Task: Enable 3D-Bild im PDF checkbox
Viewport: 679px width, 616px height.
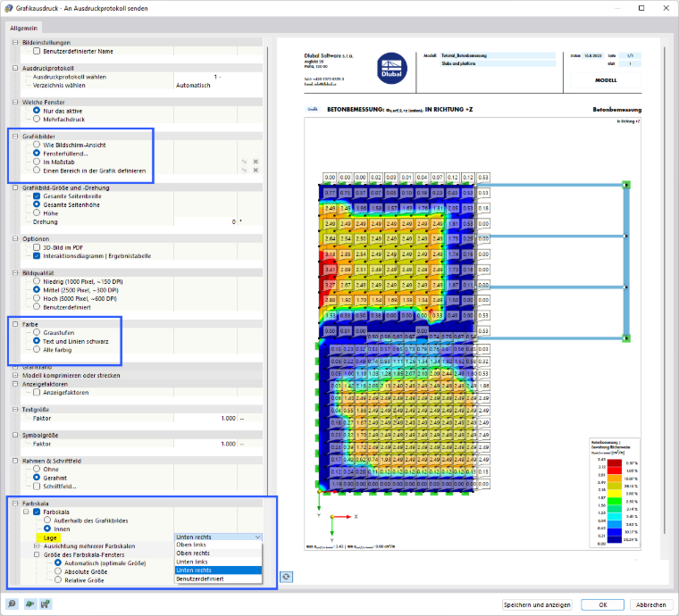Action: [x=37, y=247]
